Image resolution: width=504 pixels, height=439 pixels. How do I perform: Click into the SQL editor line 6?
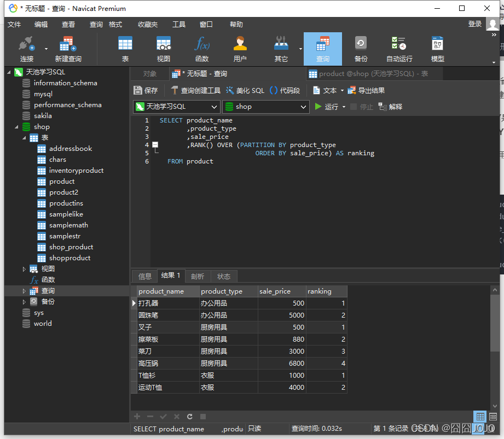pos(190,161)
